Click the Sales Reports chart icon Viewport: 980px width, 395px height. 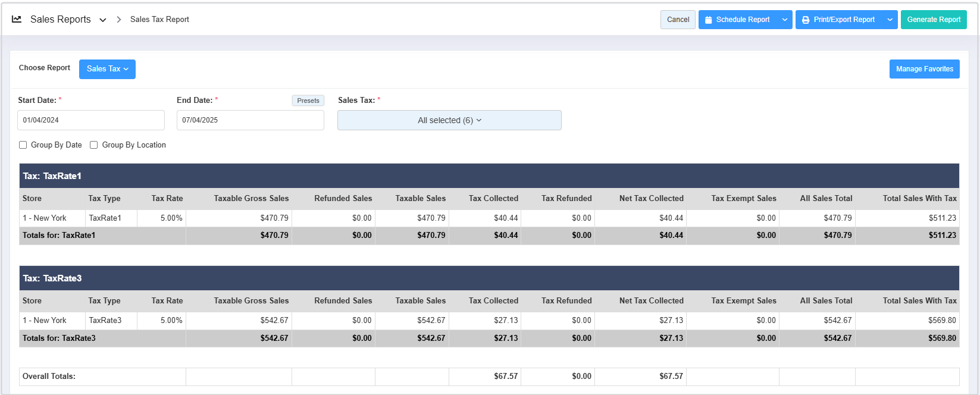point(17,19)
